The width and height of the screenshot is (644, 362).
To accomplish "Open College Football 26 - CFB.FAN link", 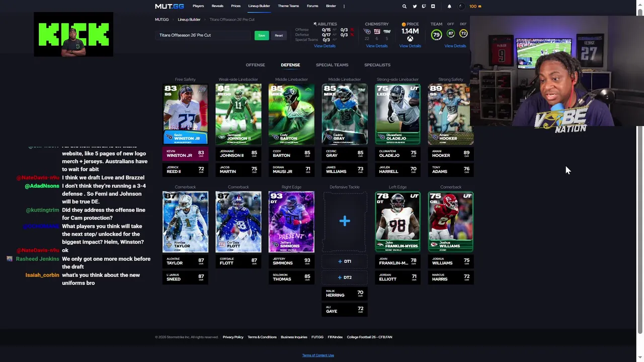I will tap(369, 337).
